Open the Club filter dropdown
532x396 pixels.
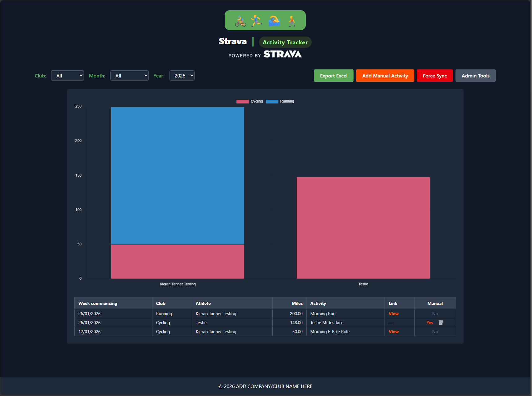[x=68, y=76]
